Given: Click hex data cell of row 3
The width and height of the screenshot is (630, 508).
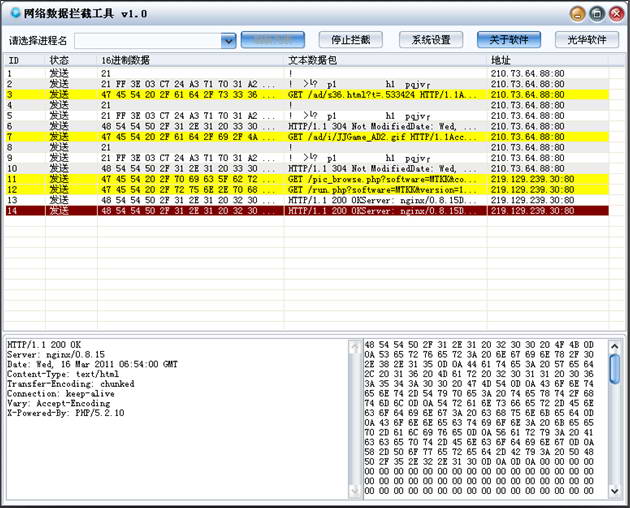Looking at the screenshot, I should (188, 94).
